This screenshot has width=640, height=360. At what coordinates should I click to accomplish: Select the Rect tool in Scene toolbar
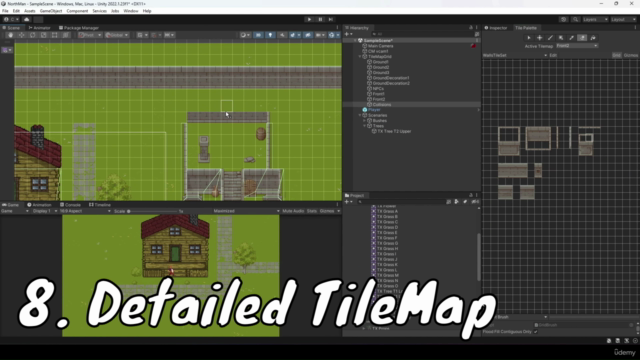click(x=55, y=35)
